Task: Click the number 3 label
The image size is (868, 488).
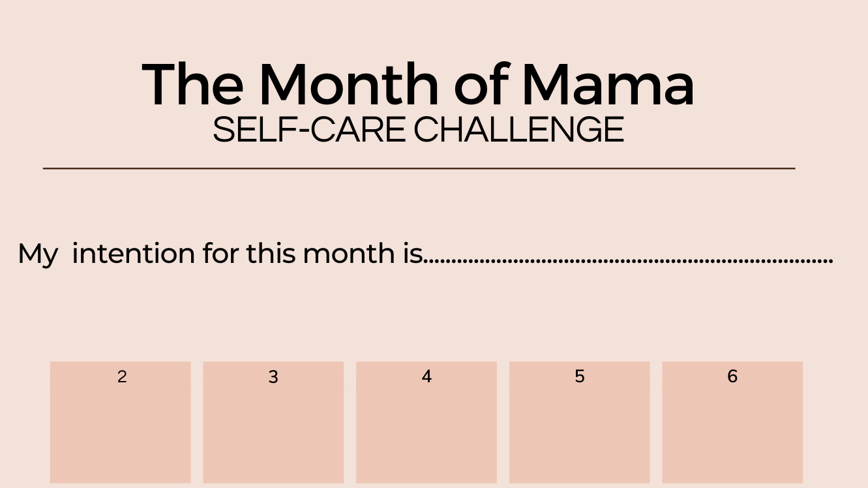Action: point(273,376)
